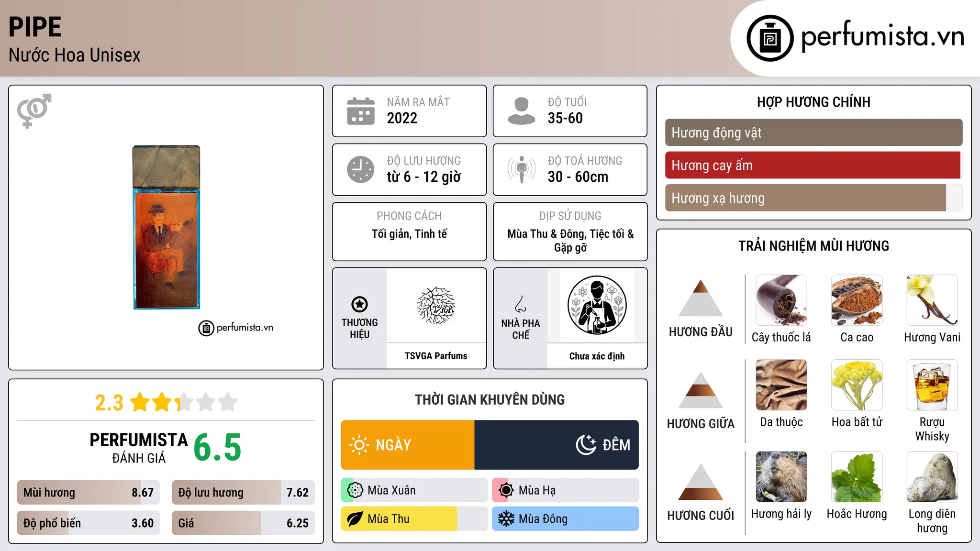Click the longevity value từ 6 - 12 giờ
This screenshot has height=551, width=980.
(423, 177)
